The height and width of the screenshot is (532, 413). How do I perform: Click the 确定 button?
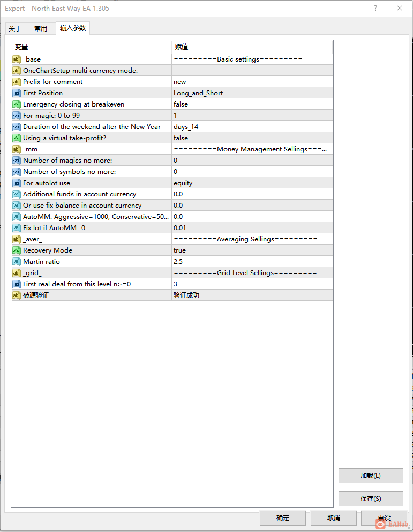point(283,518)
